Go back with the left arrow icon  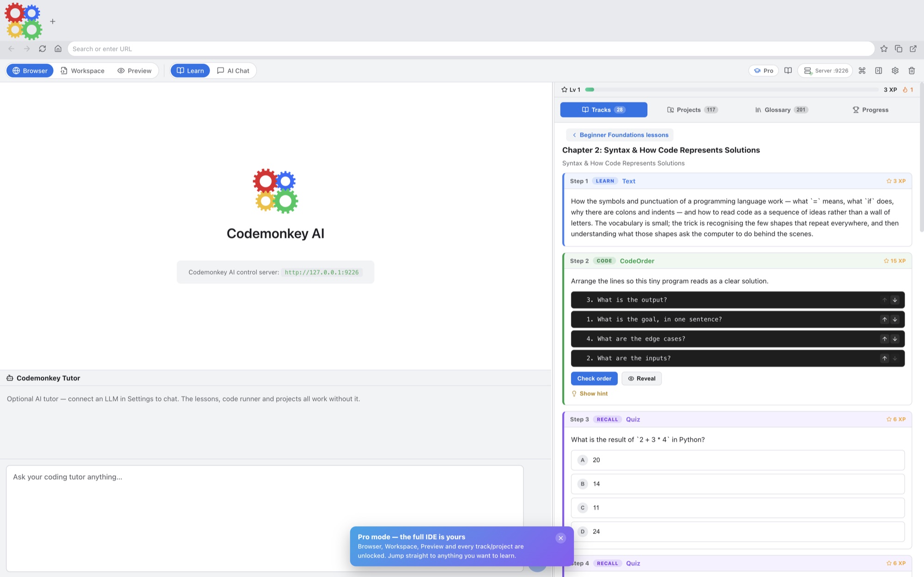click(12, 49)
